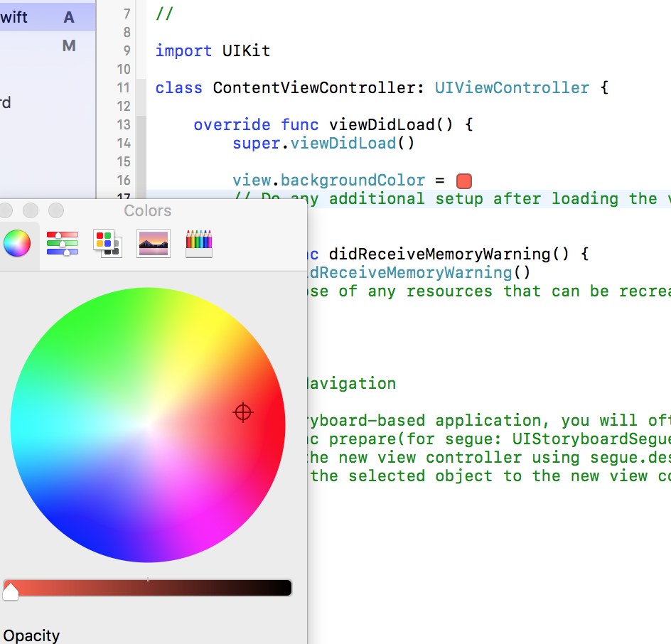
Task: Click line number 14 in the gutter
Action: tap(123, 143)
